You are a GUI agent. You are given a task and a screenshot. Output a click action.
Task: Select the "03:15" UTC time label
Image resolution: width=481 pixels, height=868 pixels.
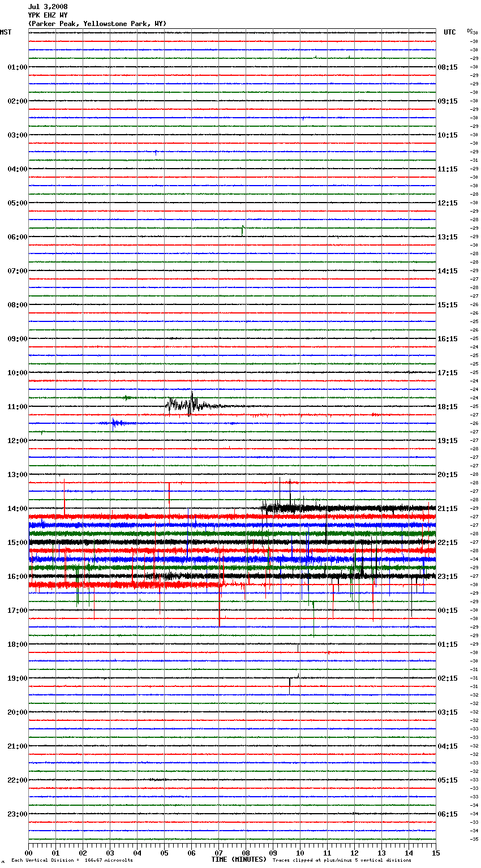(448, 712)
